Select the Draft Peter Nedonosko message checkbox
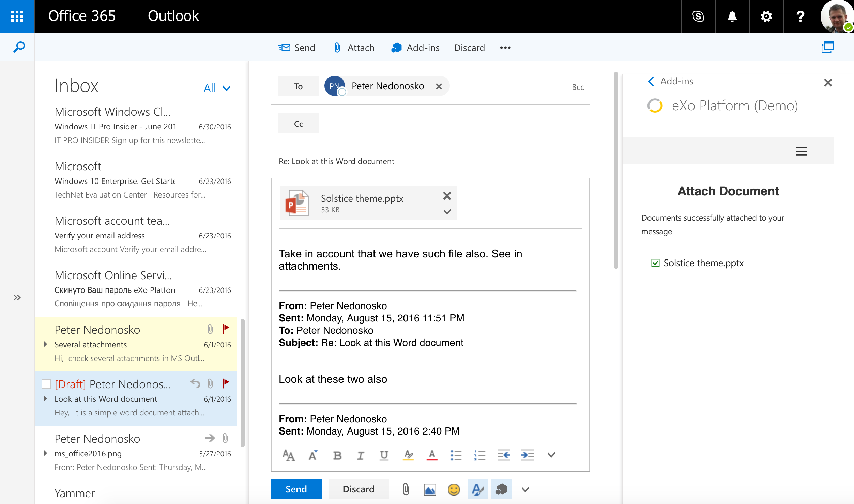The image size is (854, 504). [46, 384]
